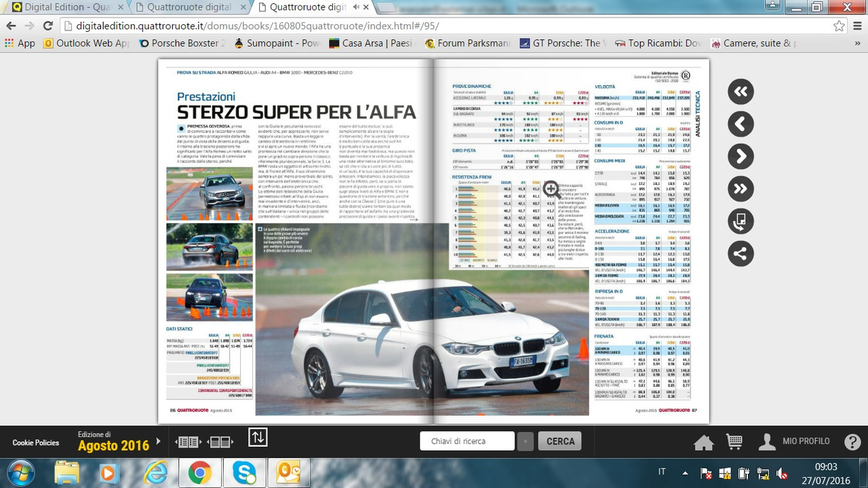This screenshot has height=488, width=868.
Task: Go to the home page icon
Action: click(x=703, y=442)
